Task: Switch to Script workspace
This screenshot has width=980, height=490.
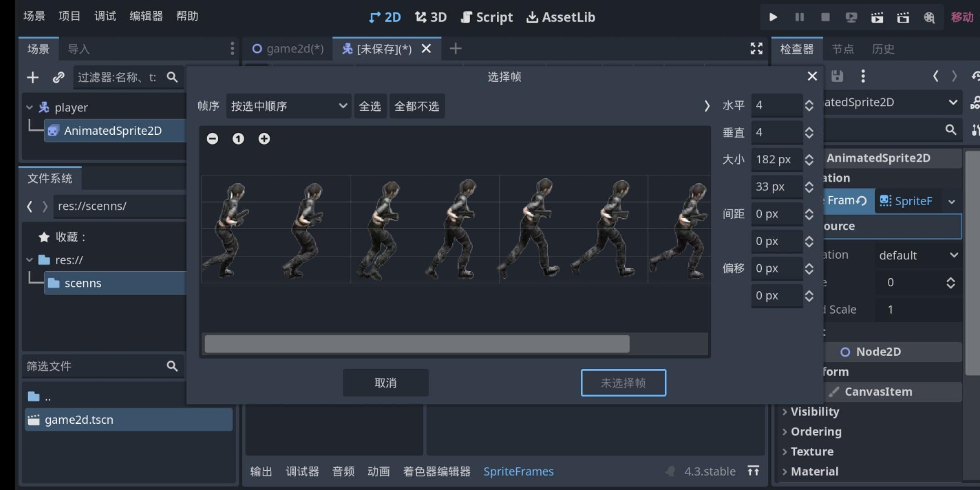Action: pyautogui.click(x=487, y=17)
